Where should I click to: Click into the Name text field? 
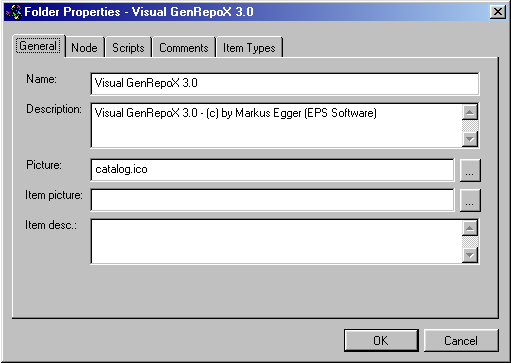tap(285, 84)
